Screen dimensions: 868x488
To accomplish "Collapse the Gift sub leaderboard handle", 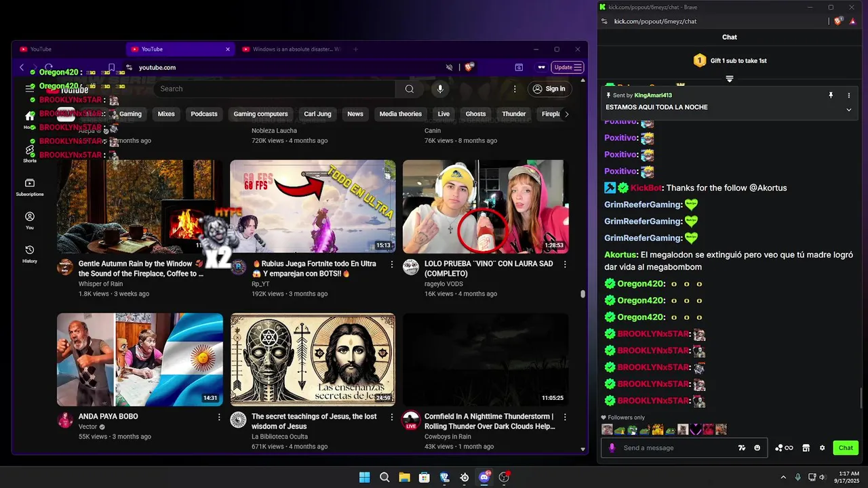I will pos(730,79).
